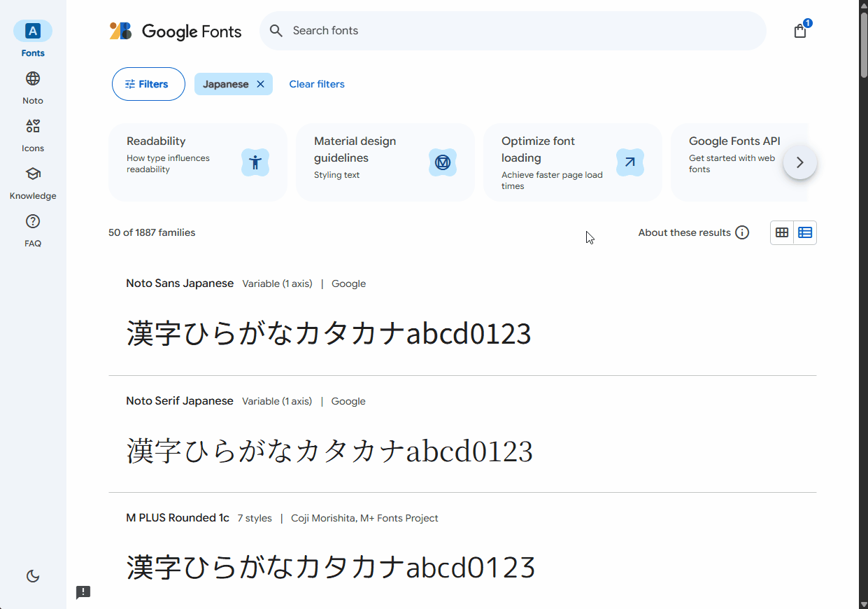Open the Filters panel

(148, 84)
